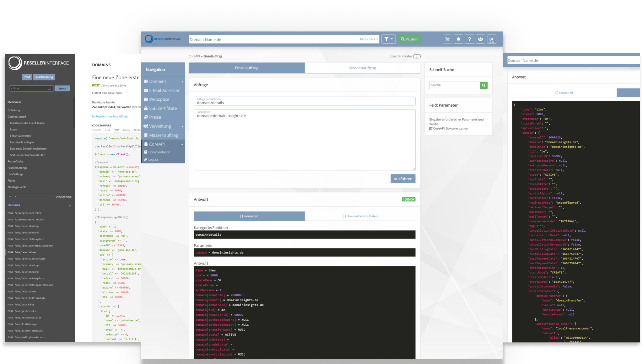Image resolution: width=643 pixels, height=364 pixels.
Task: Click the Filter field in documentation sidebar
Action: pyautogui.click(x=31, y=88)
